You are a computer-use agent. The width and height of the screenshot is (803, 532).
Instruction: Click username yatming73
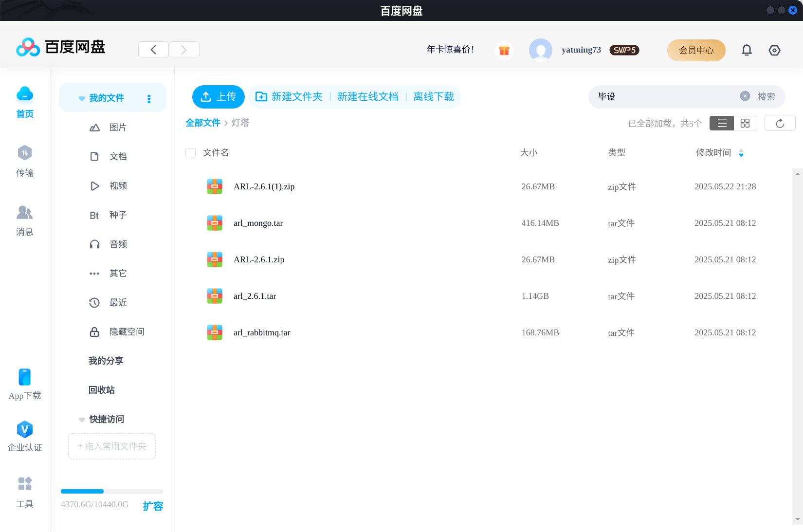[581, 50]
